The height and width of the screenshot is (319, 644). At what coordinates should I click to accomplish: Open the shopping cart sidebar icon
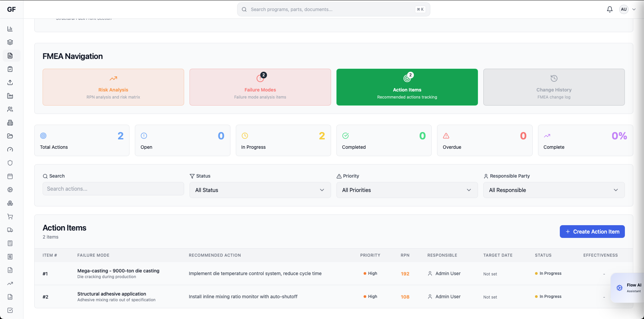coord(10,216)
